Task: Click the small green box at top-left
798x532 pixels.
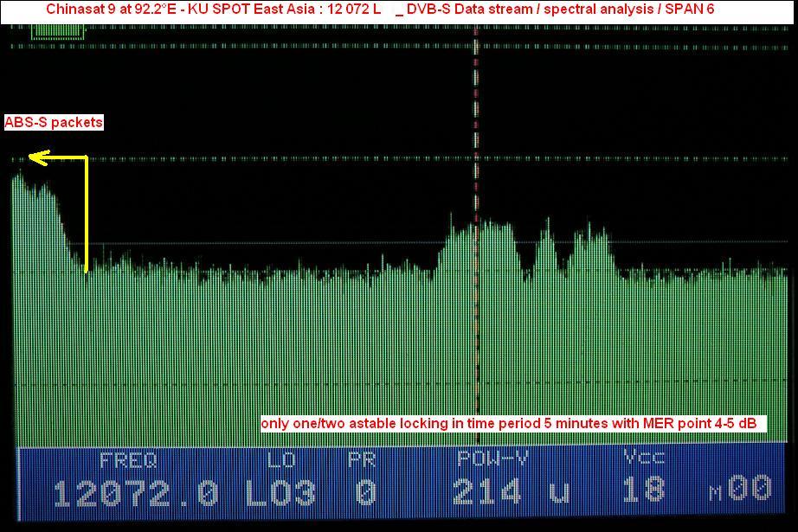Action: [x=58, y=31]
